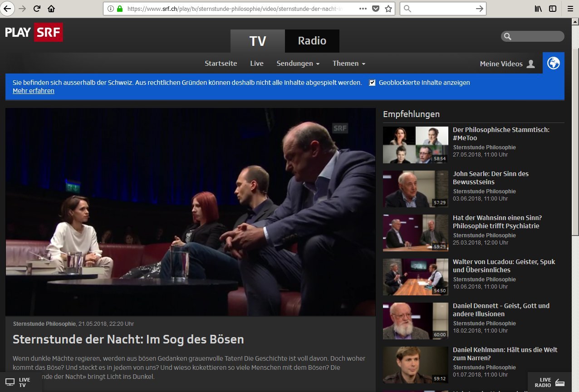The width and height of the screenshot is (579, 392).
Task: Play the main Sternstunde der Nacht video
Action: click(x=191, y=212)
